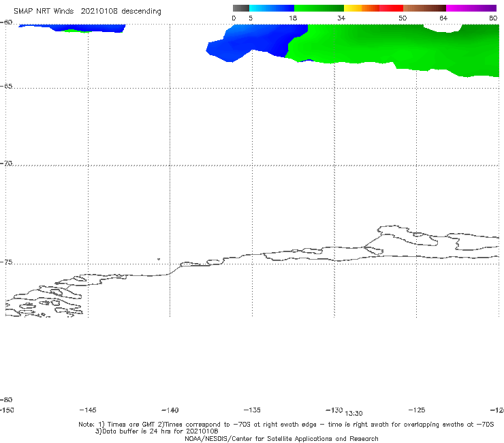Click the cyan-blue segment of the wind color bar
The image size is (504, 443).
pyautogui.click(x=272, y=8)
